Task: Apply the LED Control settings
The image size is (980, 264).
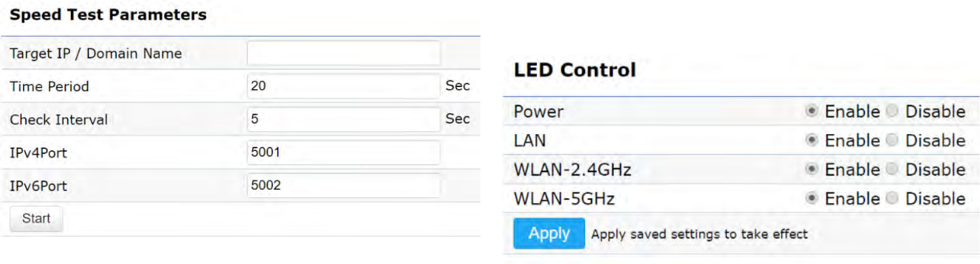Action: (549, 233)
